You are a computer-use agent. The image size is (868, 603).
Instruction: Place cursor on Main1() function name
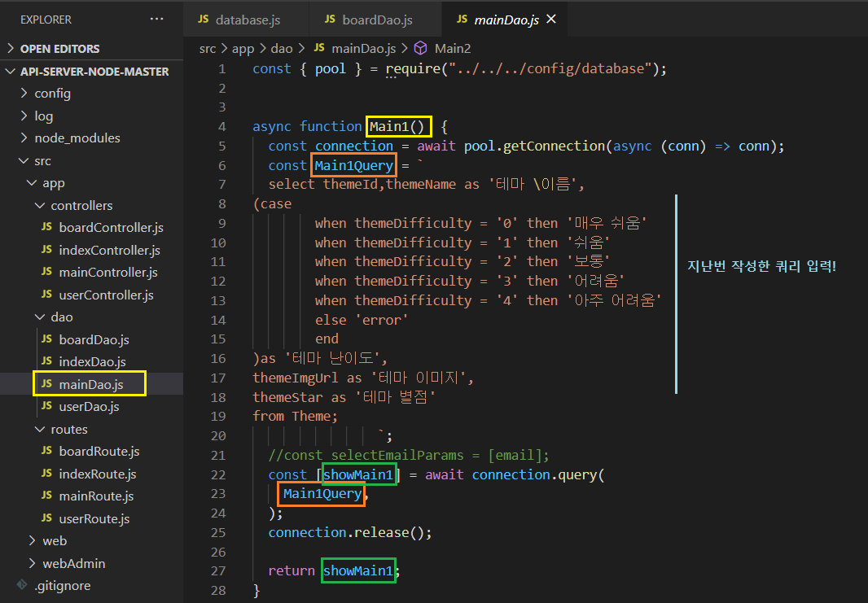pyautogui.click(x=397, y=127)
